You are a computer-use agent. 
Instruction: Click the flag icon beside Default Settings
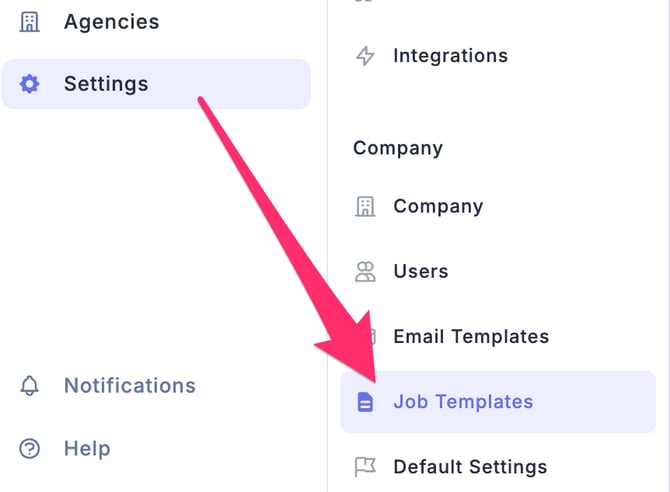point(366,467)
